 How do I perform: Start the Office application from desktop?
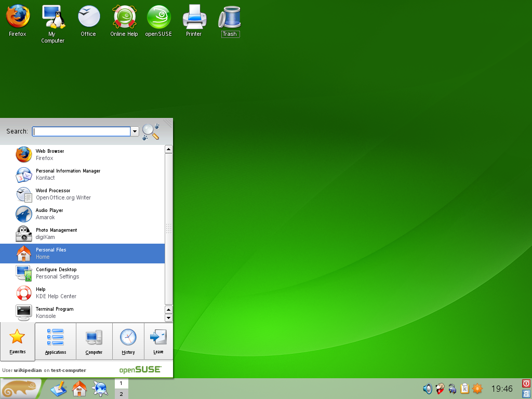pos(88,16)
